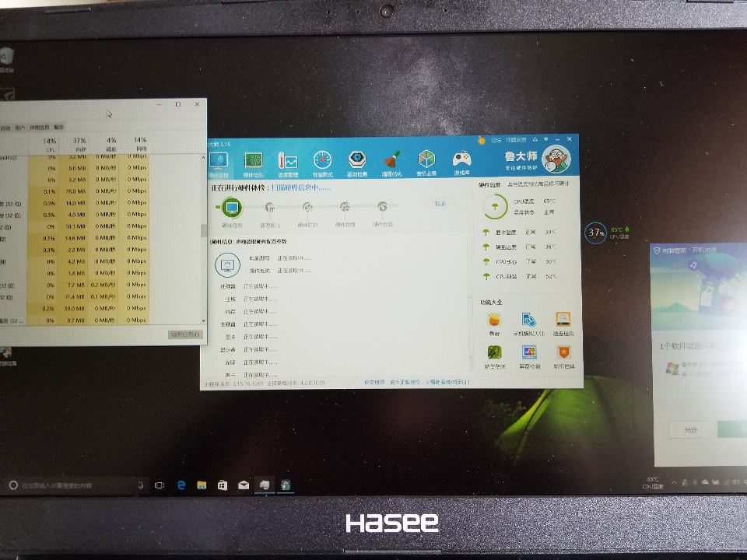Screen dimensions: 747x560
Task: Click Task Manager scrollbar up arrow
Action: (203, 158)
